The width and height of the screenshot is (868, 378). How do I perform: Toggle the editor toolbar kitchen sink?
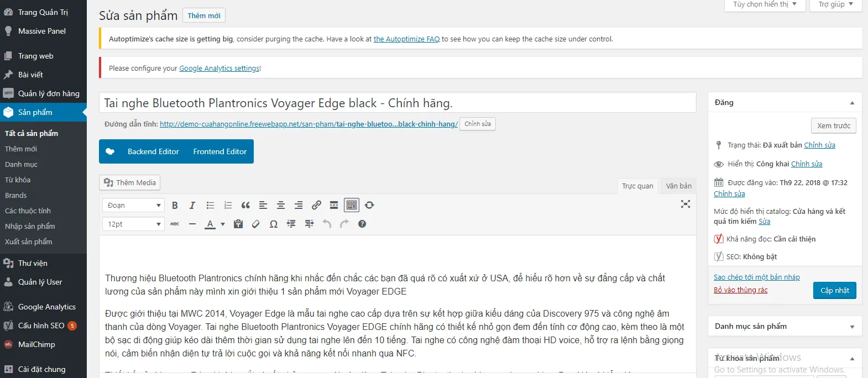point(352,205)
